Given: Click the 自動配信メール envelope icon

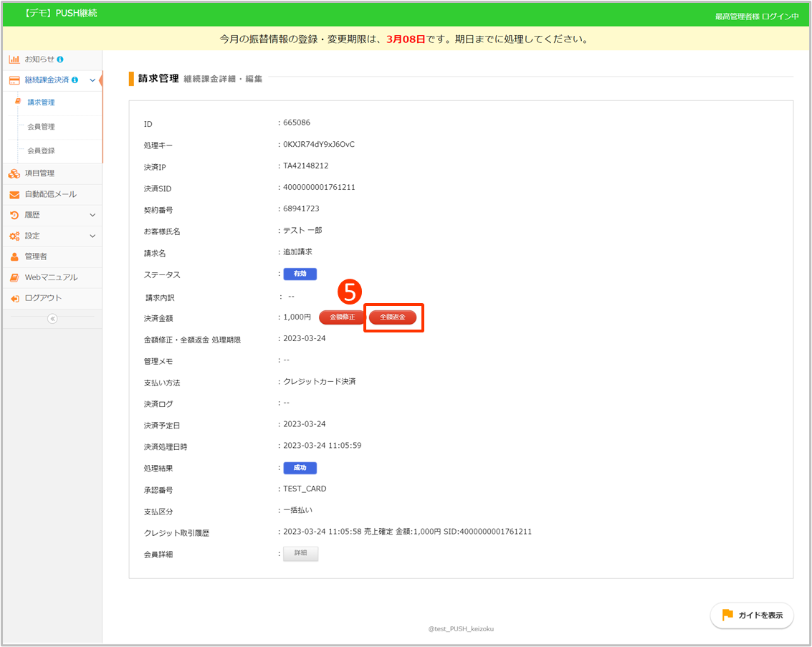Looking at the screenshot, I should tap(14, 194).
